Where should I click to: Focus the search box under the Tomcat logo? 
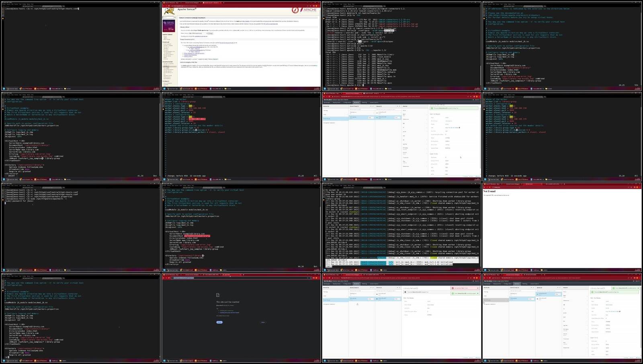click(x=168, y=17)
